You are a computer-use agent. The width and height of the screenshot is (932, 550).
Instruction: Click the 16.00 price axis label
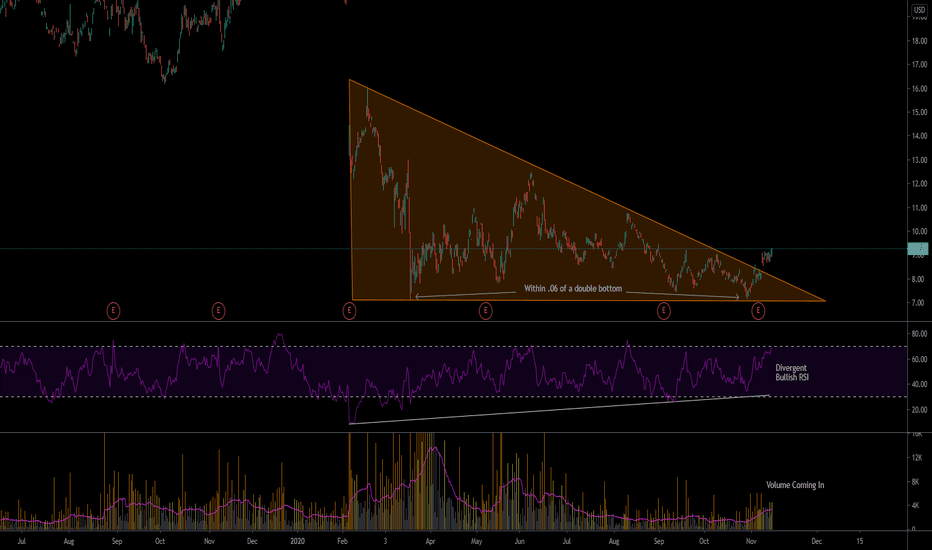coord(920,89)
